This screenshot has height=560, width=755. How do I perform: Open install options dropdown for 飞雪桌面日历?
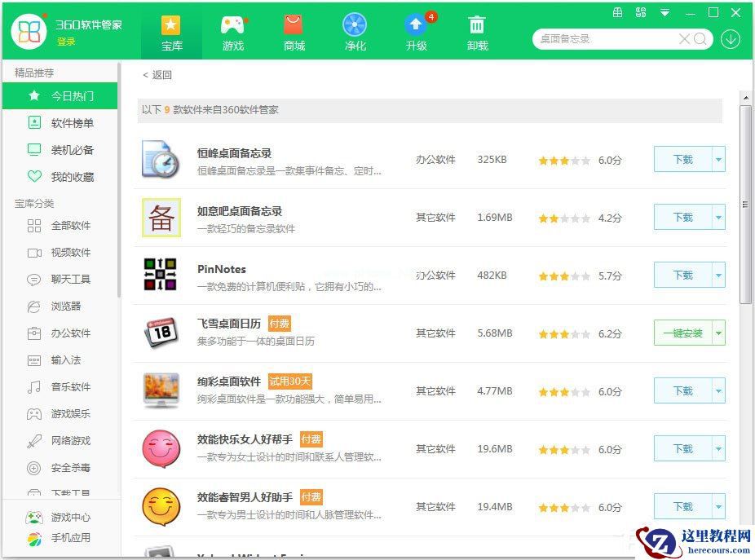click(719, 333)
